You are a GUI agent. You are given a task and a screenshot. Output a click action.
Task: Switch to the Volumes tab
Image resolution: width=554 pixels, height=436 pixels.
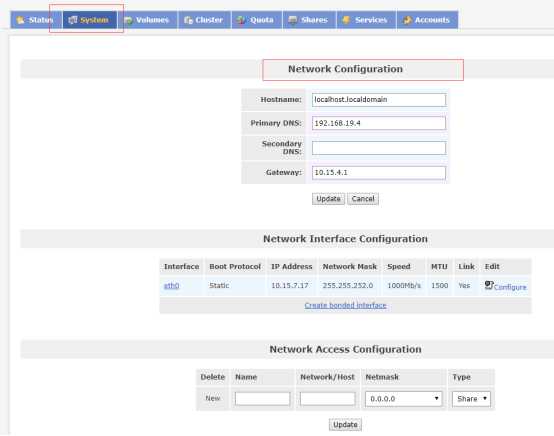(147, 20)
